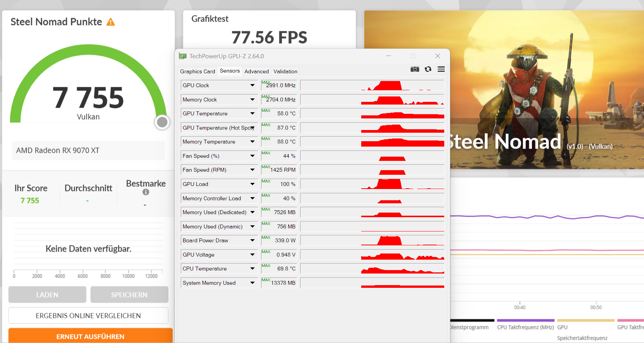Select the Sensors tab
This screenshot has height=343, width=644.
point(230,71)
